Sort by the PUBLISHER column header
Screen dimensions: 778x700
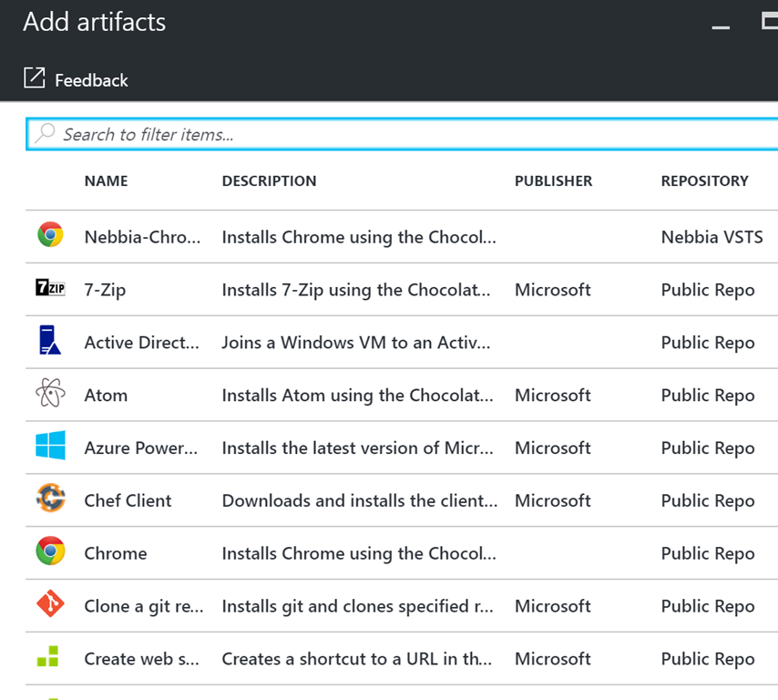coord(553,180)
